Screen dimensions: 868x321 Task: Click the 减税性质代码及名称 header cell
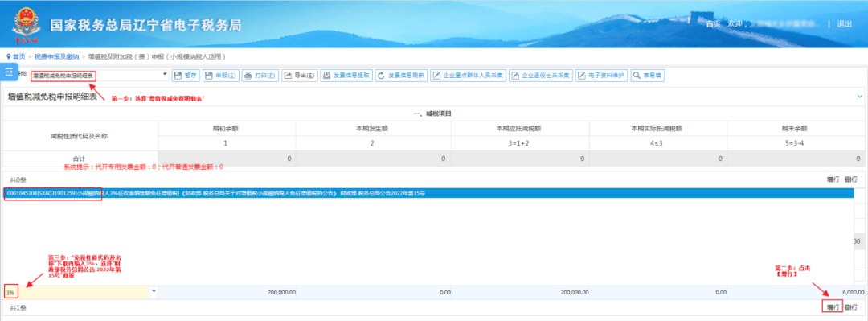point(80,136)
